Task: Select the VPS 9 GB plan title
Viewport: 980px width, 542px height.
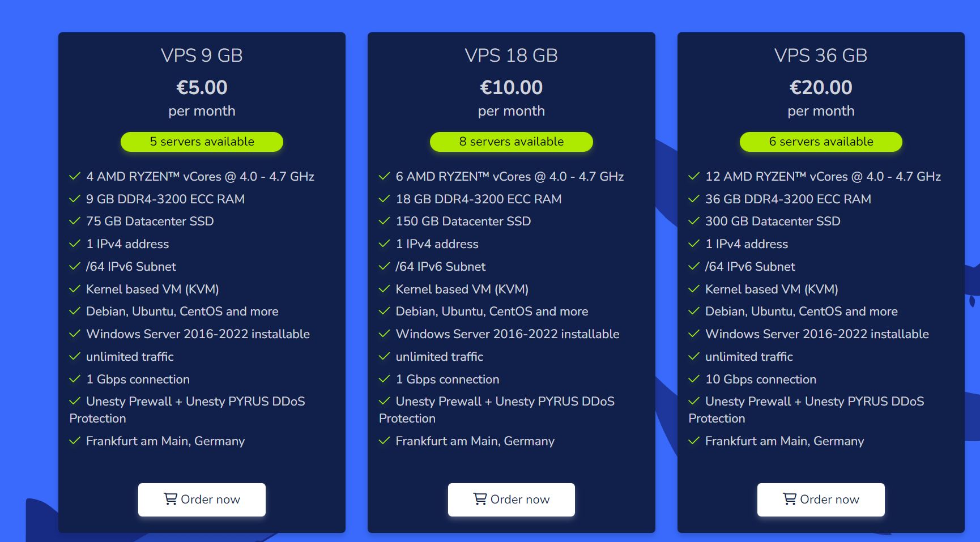Action: [202, 56]
